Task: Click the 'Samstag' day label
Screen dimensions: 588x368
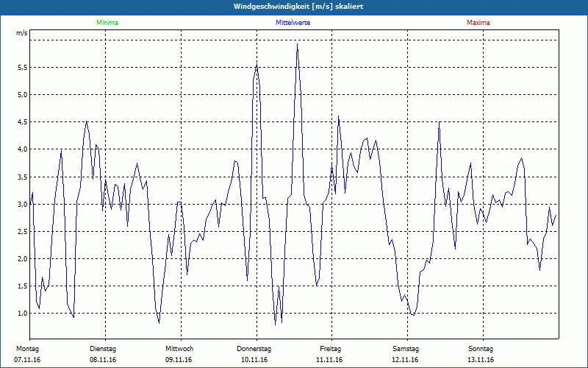Action: tap(406, 349)
